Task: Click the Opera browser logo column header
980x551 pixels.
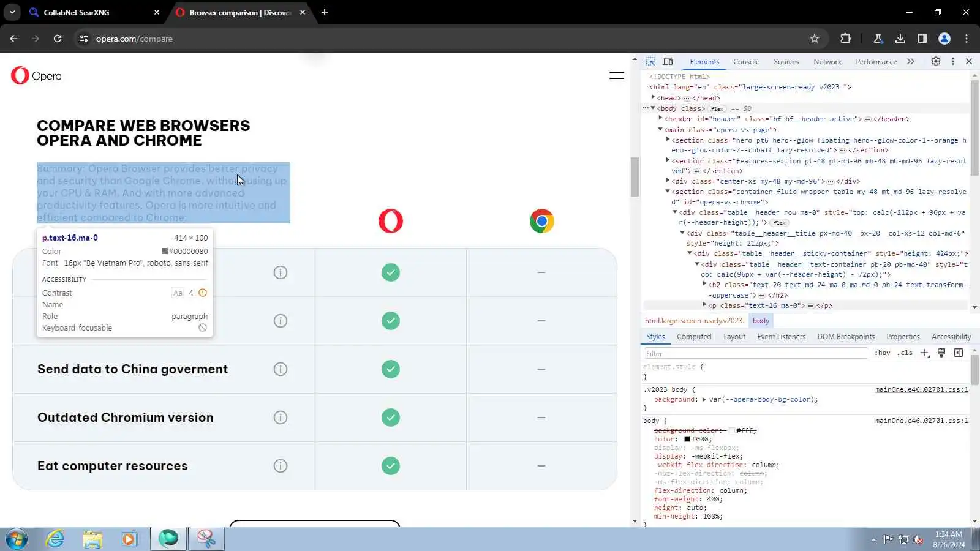Action: (391, 221)
